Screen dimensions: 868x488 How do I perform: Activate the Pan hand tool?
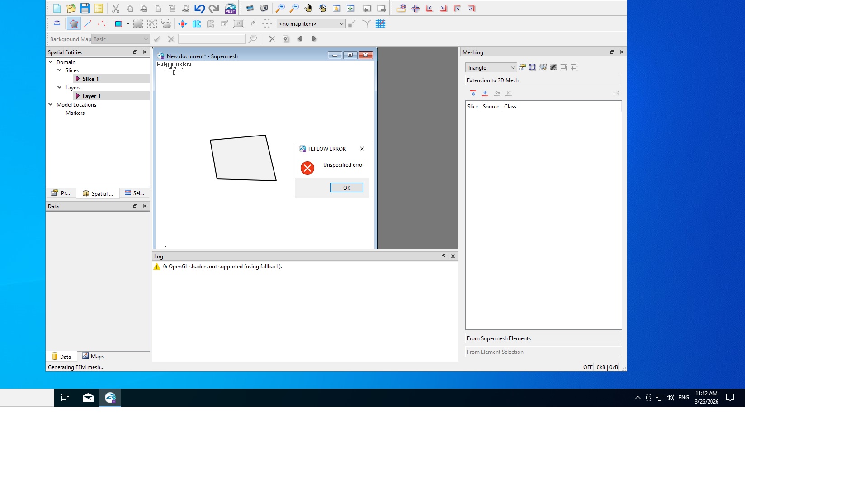(x=308, y=8)
